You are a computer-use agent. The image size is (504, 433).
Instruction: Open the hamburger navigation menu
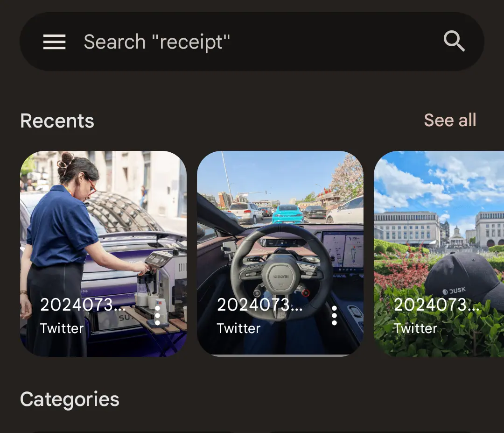click(x=54, y=42)
